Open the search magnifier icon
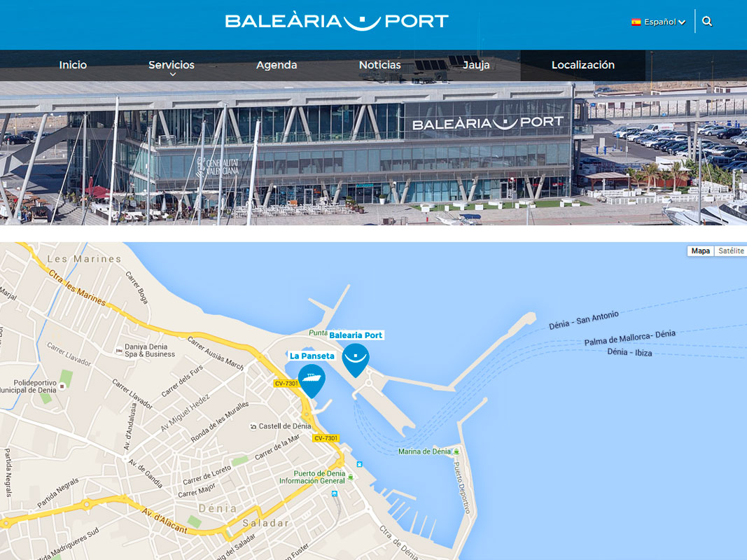747x560 pixels. (707, 22)
